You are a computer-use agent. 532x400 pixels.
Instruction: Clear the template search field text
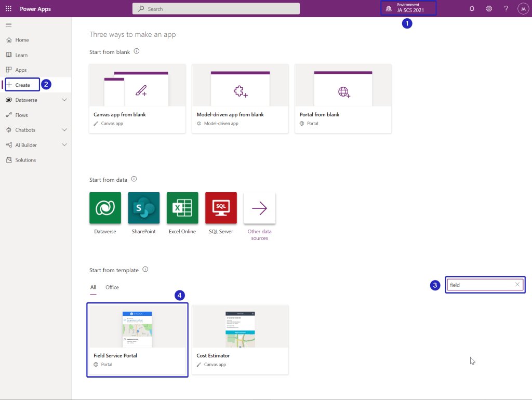point(517,285)
